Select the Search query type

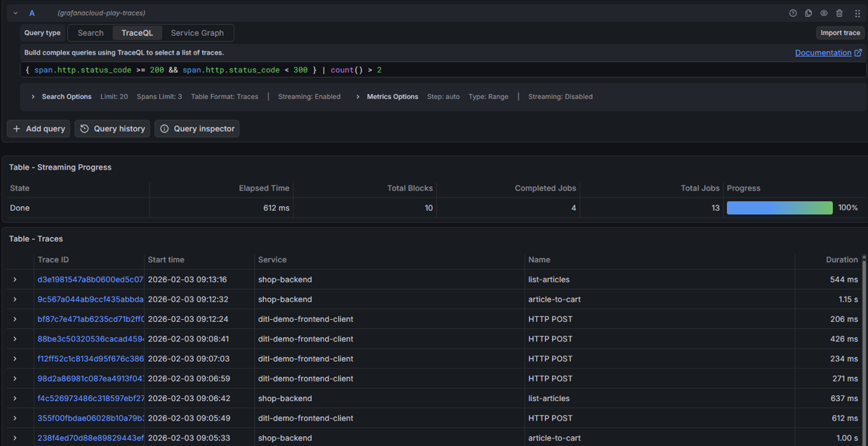91,33
